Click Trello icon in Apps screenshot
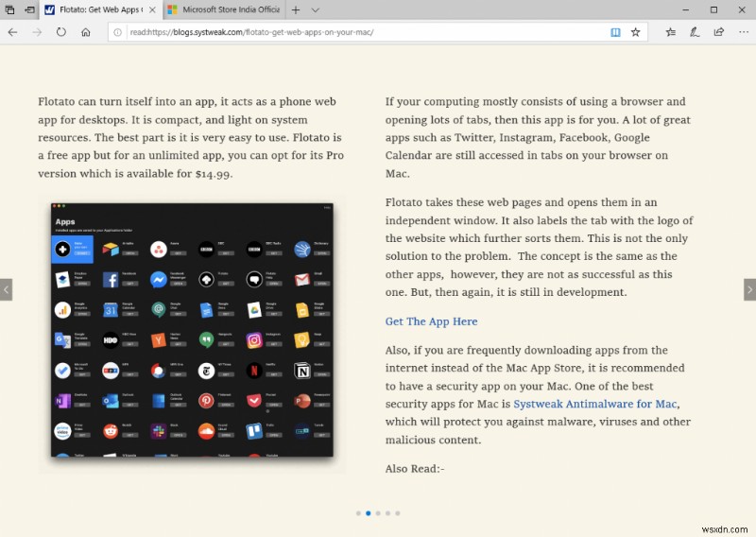756x537 pixels. [x=254, y=431]
